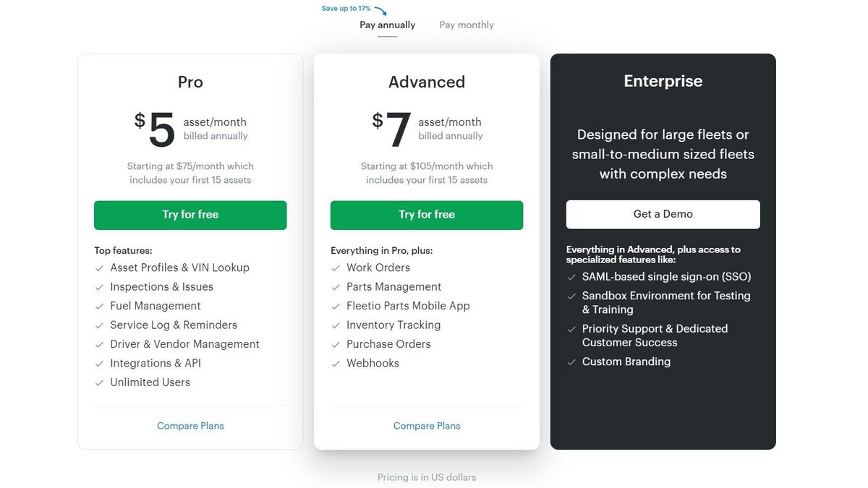Image resolution: width=868 pixels, height=488 pixels.
Task: Open Compare Plans under the Advanced card
Action: click(426, 426)
